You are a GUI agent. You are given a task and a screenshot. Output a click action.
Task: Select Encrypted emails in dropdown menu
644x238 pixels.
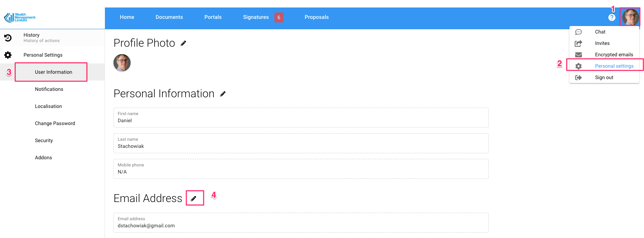[x=614, y=55]
